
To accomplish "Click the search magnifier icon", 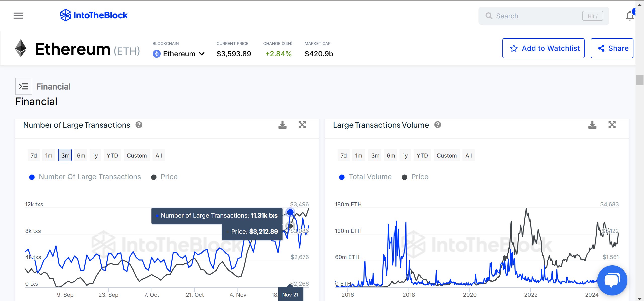I will point(489,16).
